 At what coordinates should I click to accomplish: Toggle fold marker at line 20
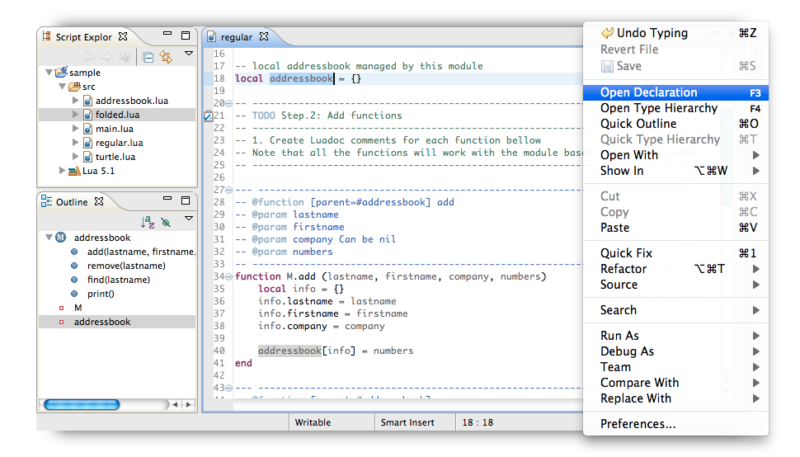pyautogui.click(x=229, y=104)
